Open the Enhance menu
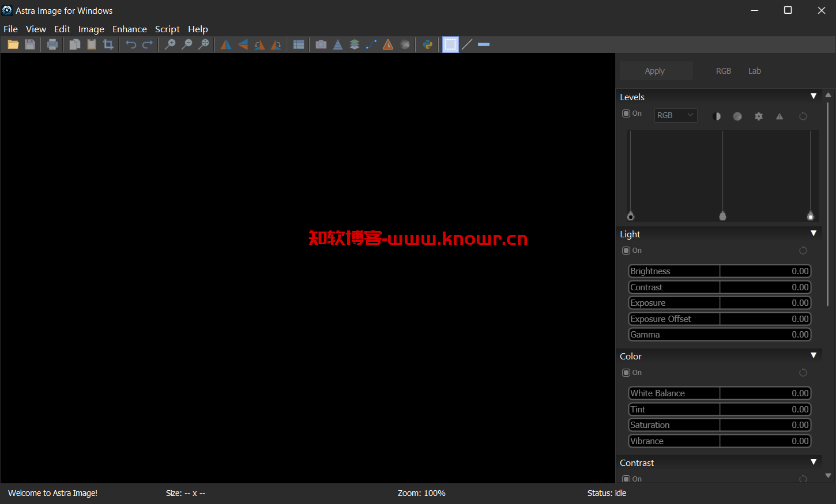Screen dimensions: 836x504 (130, 29)
